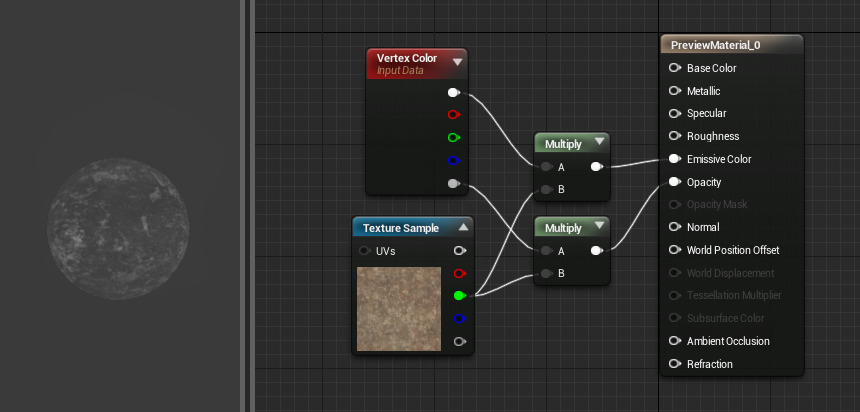Viewport: 860px width, 412px height.
Task: Click input pin B on top Multiply
Action: click(x=546, y=189)
